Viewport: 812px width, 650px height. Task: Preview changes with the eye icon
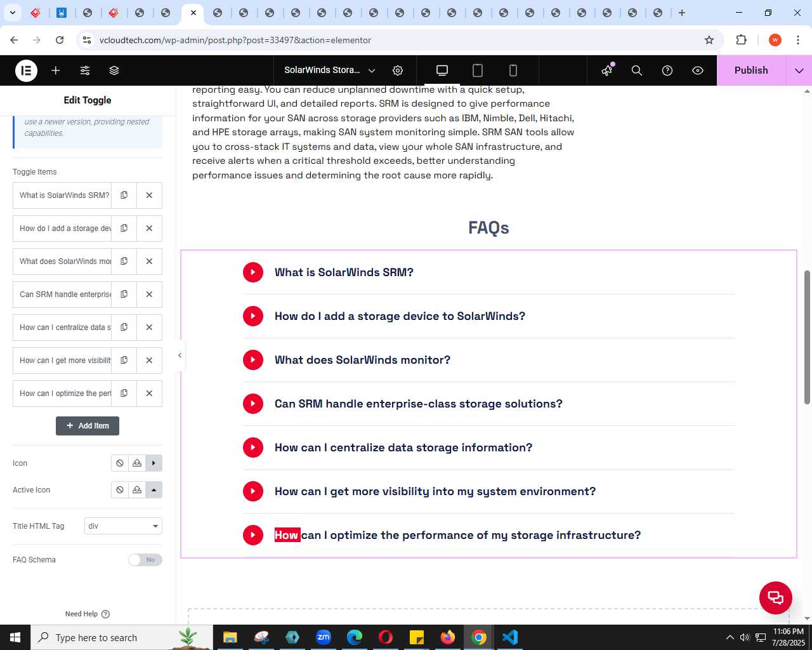pos(698,70)
